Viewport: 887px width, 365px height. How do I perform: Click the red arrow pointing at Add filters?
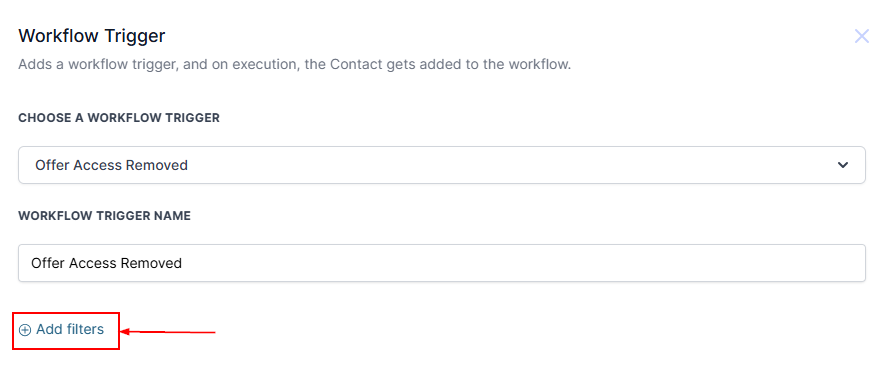[169, 332]
